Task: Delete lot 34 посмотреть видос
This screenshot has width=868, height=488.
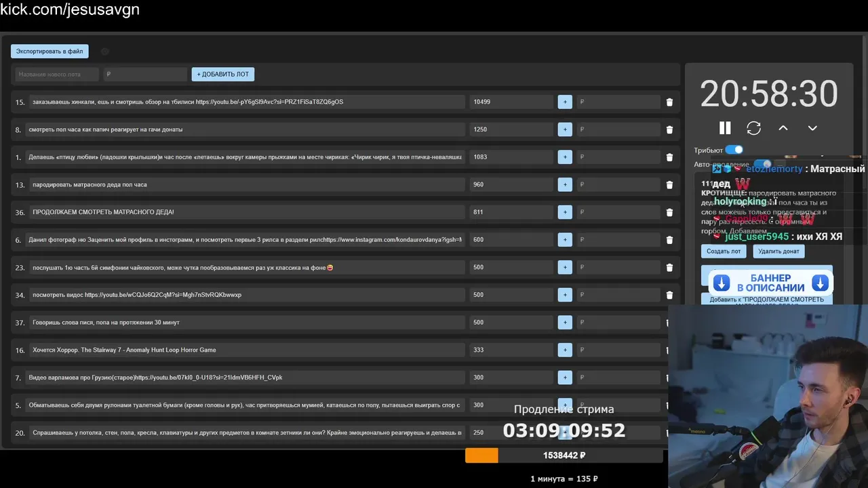Action: click(x=669, y=295)
